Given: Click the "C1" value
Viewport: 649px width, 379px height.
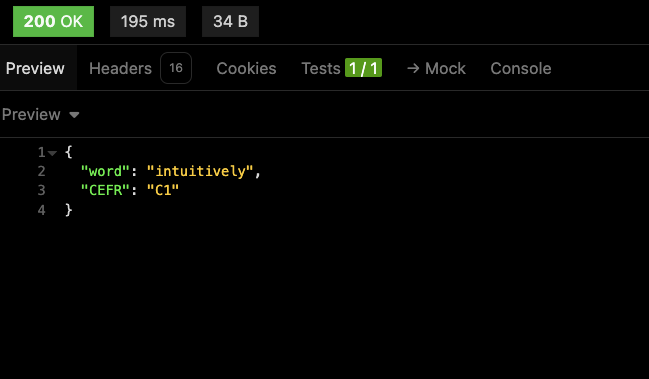Looking at the screenshot, I should 163,190.
